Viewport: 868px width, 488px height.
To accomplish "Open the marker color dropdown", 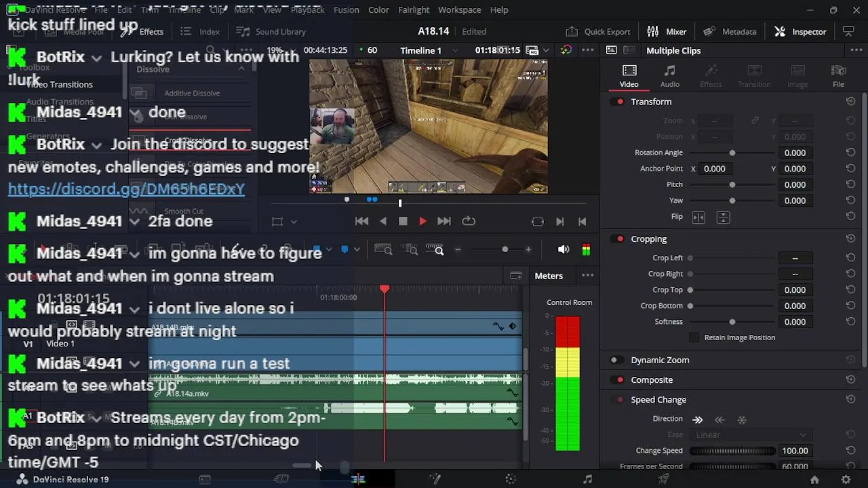I will point(356,250).
